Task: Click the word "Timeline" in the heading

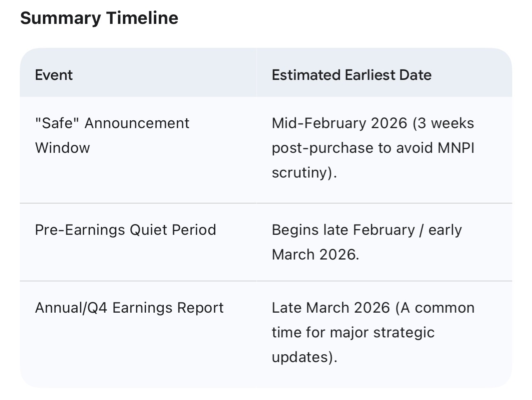Action: (142, 18)
